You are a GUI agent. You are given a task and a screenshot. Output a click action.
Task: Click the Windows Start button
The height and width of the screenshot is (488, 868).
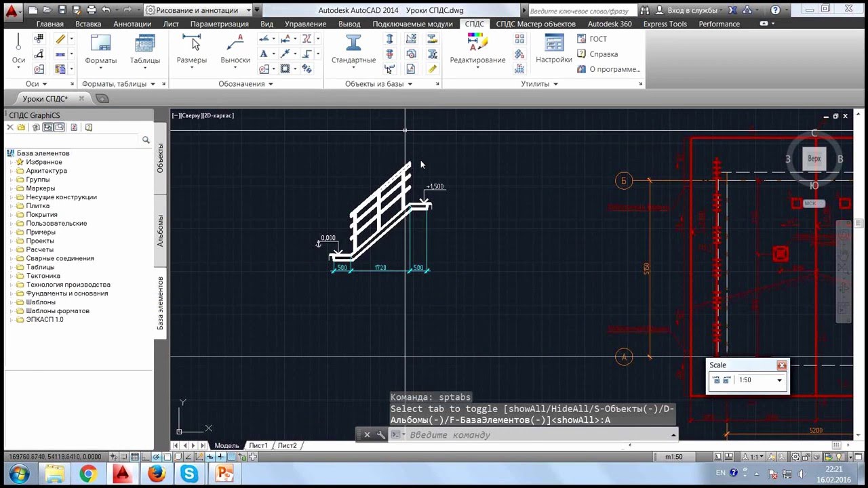click(18, 474)
